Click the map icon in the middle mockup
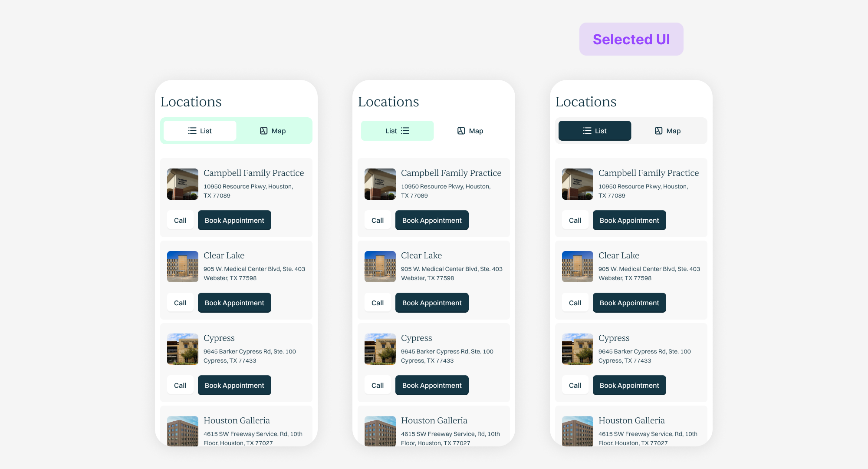 pos(461,131)
